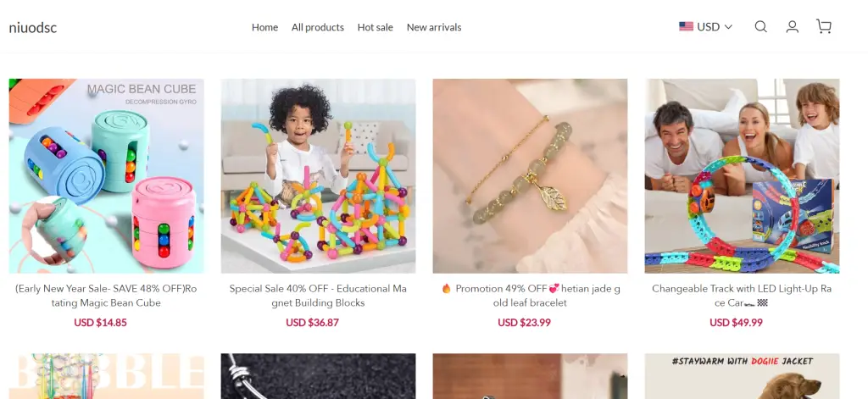The height and width of the screenshot is (399, 868).
Task: Click the niuodsc store logo
Action: pyautogui.click(x=33, y=27)
